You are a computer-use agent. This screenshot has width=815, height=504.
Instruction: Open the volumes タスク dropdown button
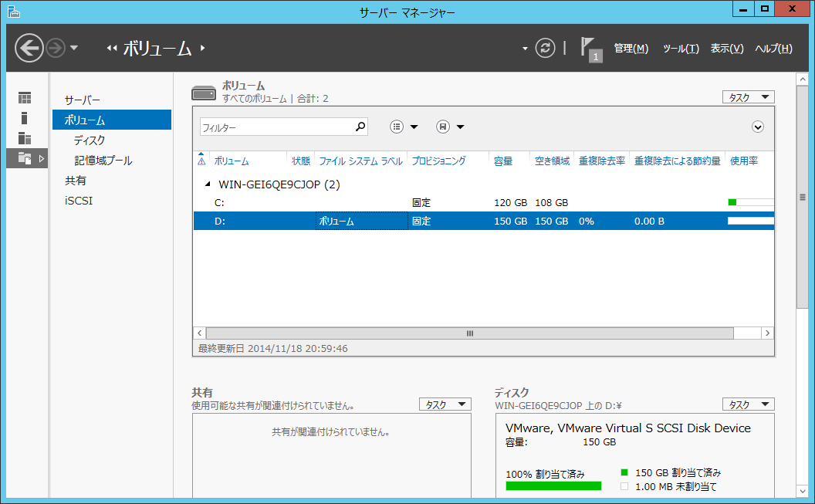pos(747,97)
